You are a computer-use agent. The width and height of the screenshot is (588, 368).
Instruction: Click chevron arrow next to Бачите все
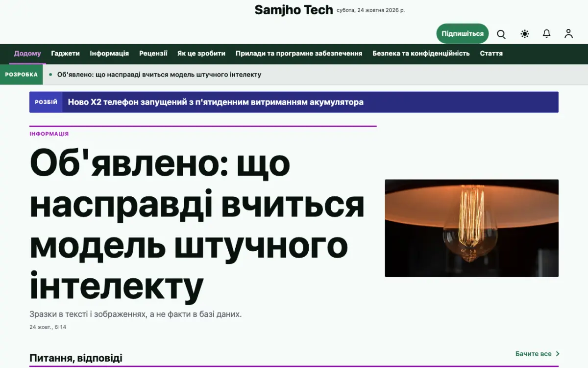point(558,354)
